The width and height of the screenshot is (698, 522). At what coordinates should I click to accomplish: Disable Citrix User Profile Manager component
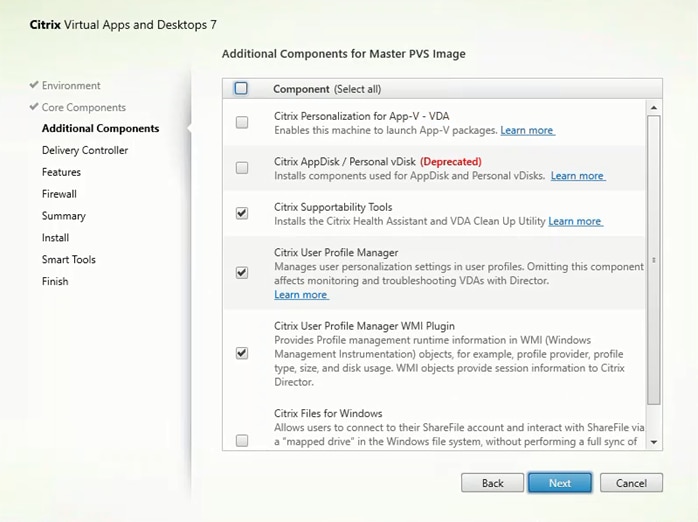(242, 272)
